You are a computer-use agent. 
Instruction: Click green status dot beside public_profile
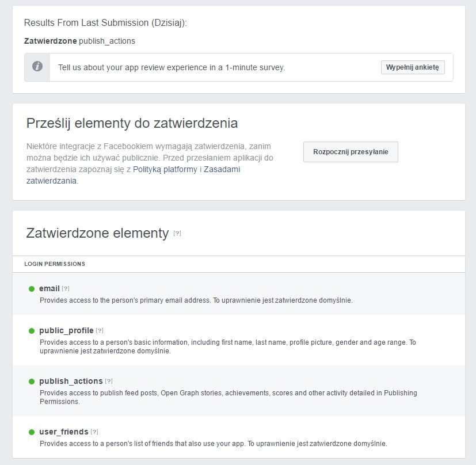(32, 331)
